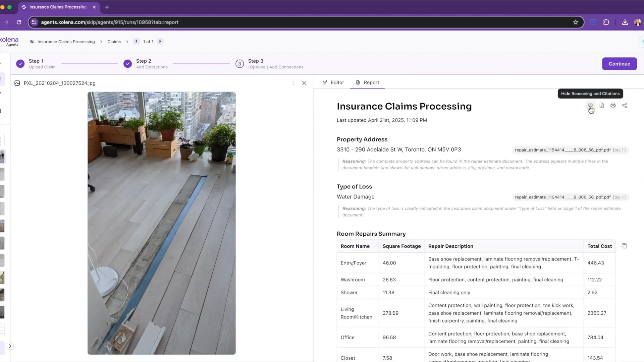Open the print dialog via printer icon
Image resolution: width=644 pixels, height=362 pixels.
613,105
